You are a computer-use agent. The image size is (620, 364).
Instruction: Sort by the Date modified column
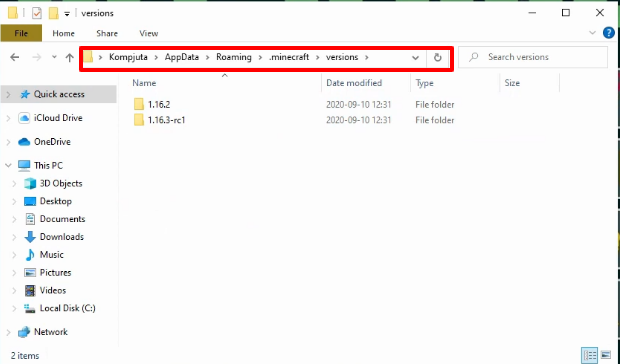tap(354, 83)
